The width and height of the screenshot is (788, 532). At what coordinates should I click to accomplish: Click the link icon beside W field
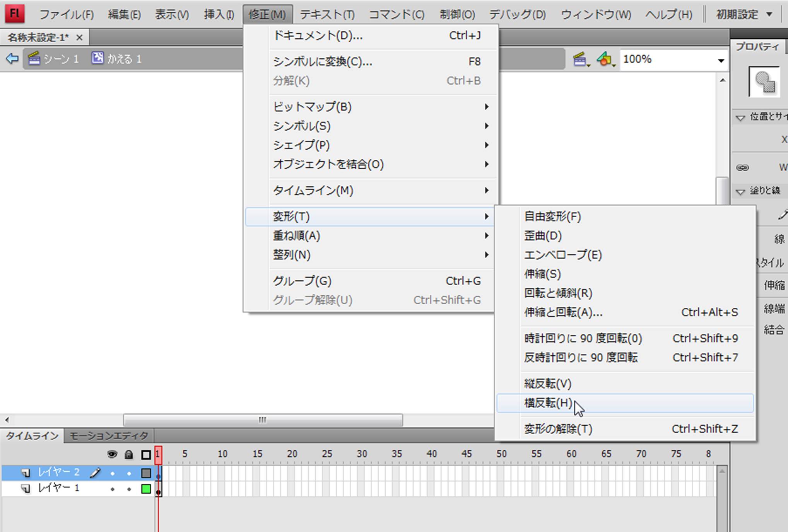[742, 167]
